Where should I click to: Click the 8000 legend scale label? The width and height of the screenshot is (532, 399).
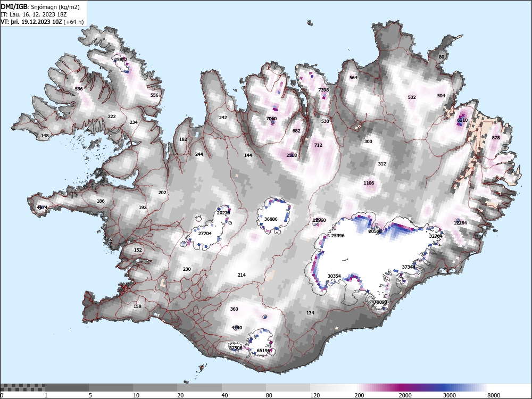[x=494, y=395]
